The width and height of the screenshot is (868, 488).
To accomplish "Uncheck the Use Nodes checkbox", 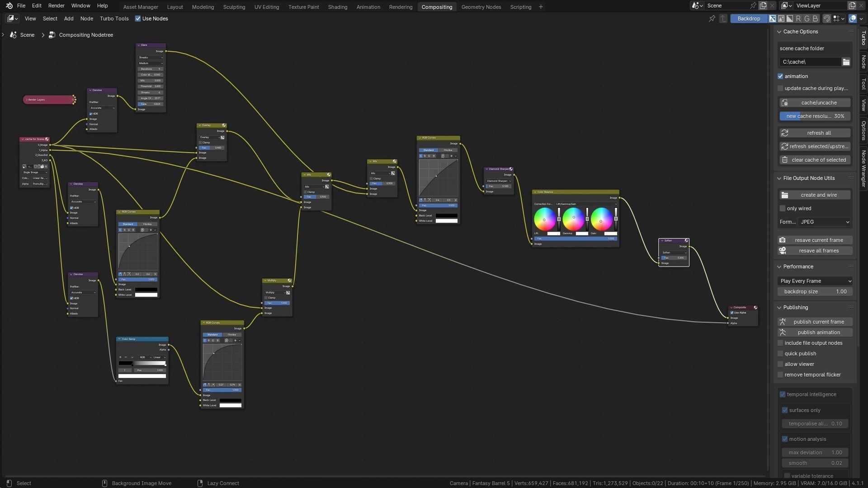I will click(138, 19).
